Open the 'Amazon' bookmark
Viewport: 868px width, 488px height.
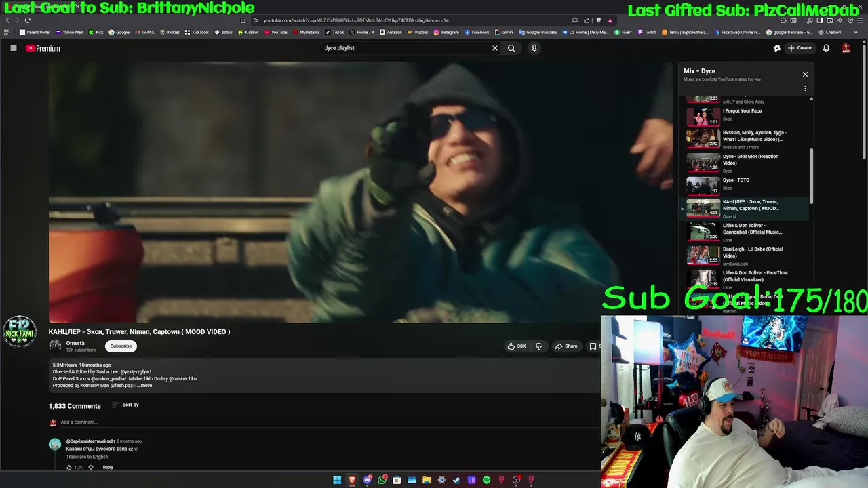391,32
